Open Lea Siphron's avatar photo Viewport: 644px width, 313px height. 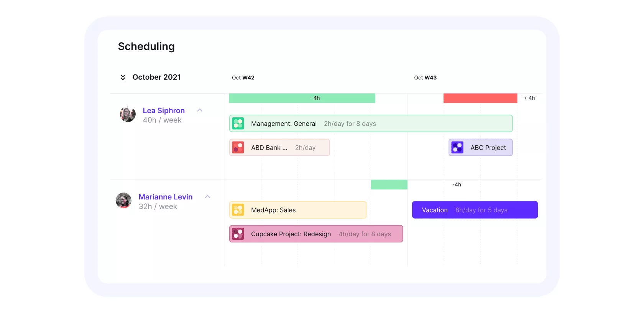pyautogui.click(x=128, y=114)
